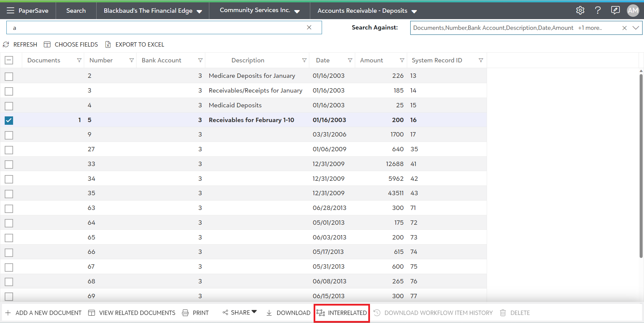644x323 pixels.
Task: Open the PaperSave hamburger menu
Action: click(x=10, y=10)
